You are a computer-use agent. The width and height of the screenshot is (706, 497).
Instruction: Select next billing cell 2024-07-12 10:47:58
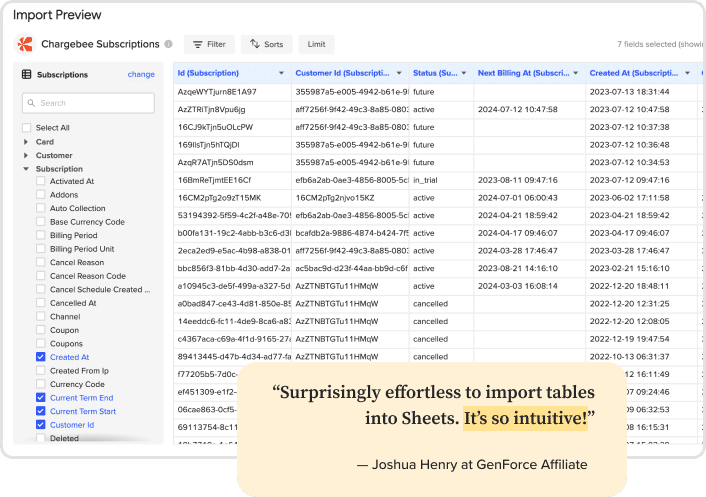[530, 109]
